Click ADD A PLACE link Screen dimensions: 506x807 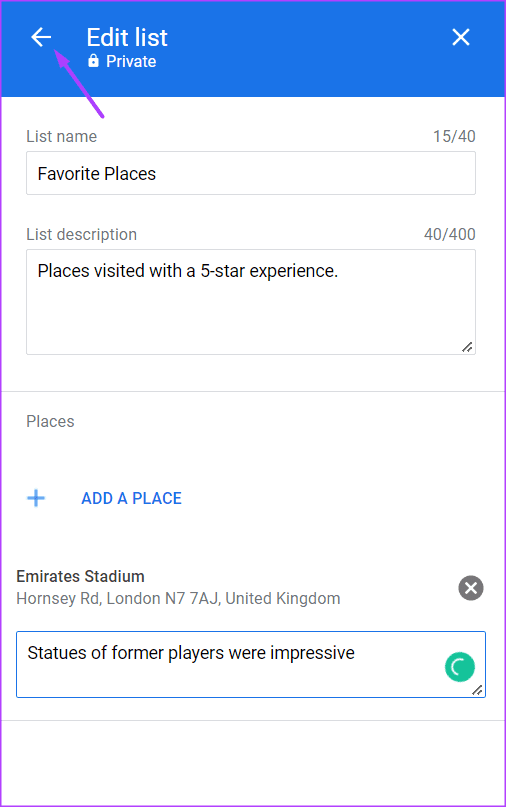click(131, 498)
